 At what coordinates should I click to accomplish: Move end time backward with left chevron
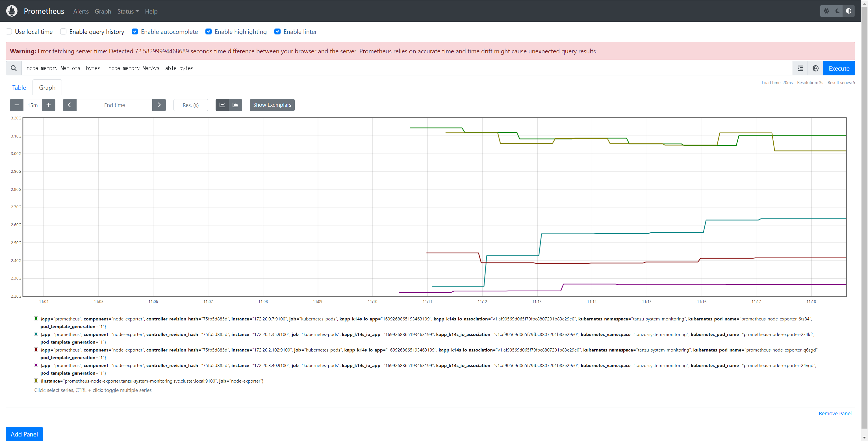click(x=70, y=105)
